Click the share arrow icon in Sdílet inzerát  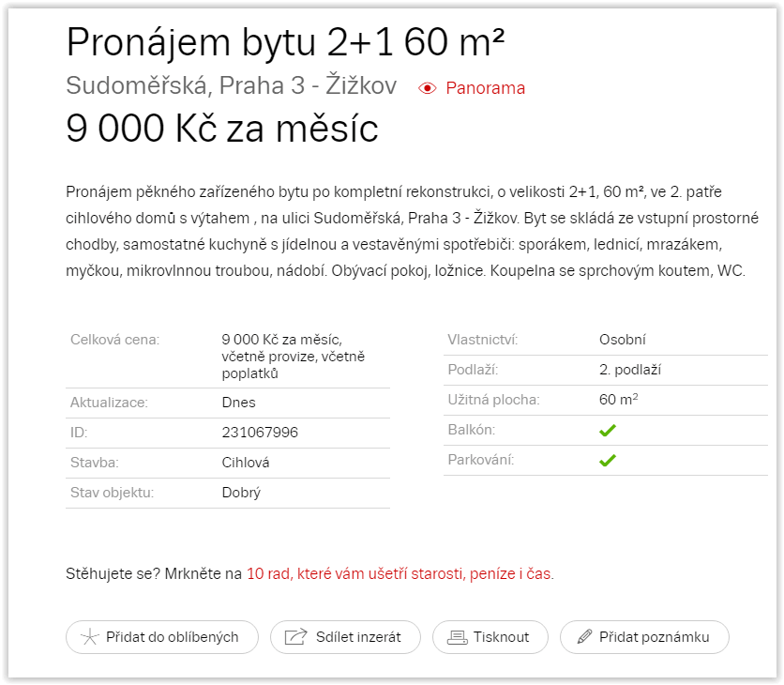pos(295,637)
